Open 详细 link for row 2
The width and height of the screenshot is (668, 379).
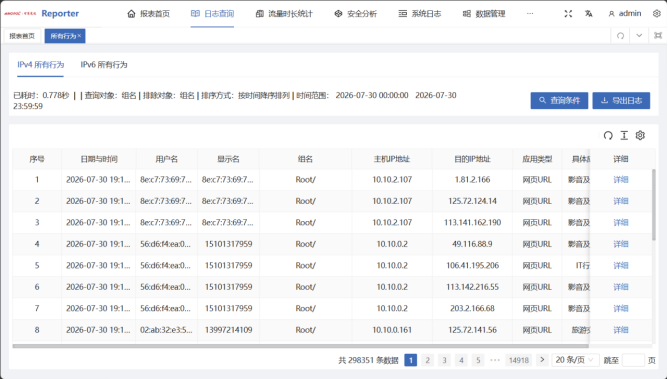[x=621, y=201]
